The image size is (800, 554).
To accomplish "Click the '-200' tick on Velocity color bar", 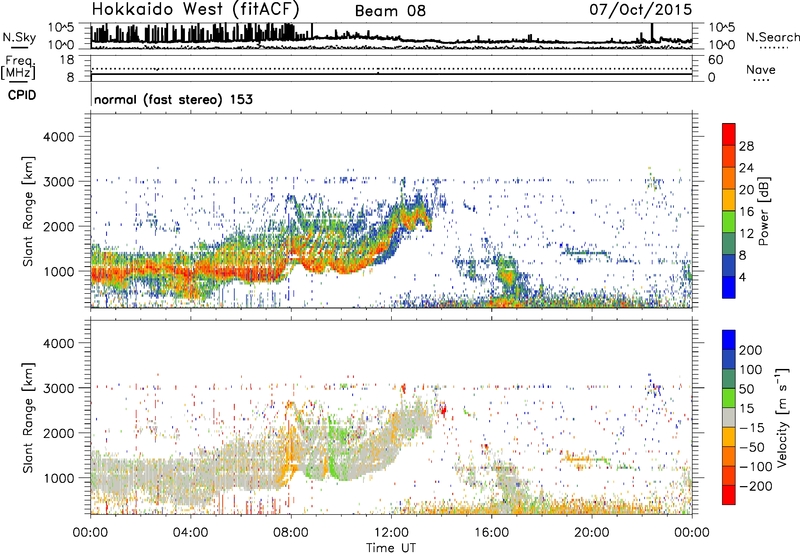I will click(756, 486).
